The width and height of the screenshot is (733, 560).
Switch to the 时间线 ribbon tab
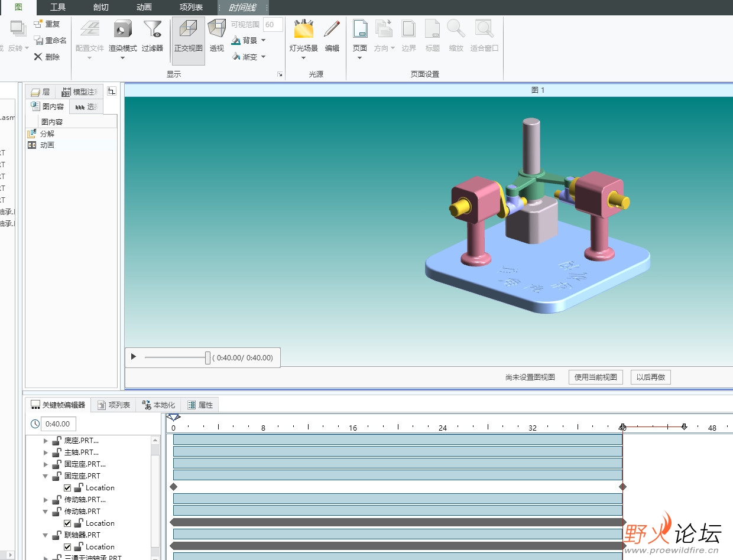pos(242,7)
